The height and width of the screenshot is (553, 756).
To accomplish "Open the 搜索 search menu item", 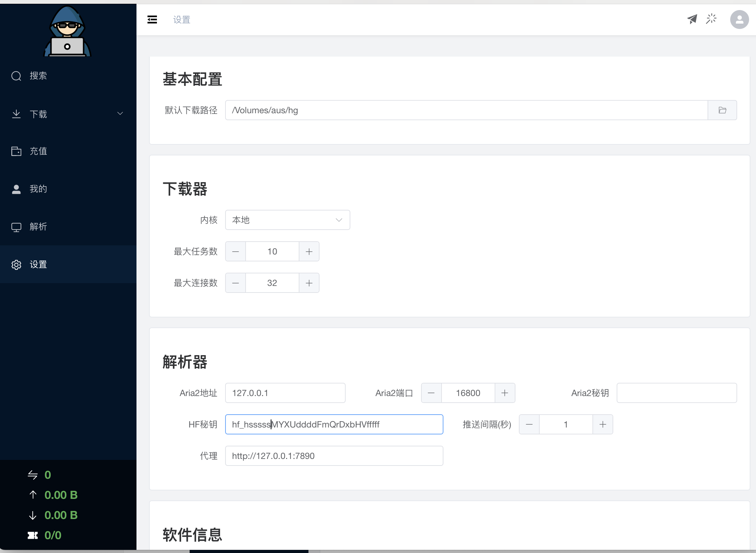I will [38, 76].
